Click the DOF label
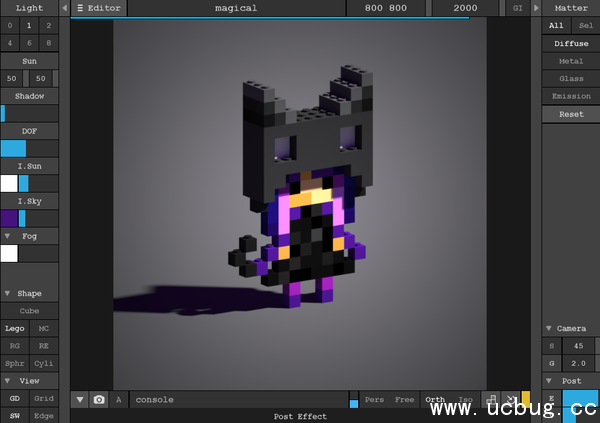 point(29,131)
